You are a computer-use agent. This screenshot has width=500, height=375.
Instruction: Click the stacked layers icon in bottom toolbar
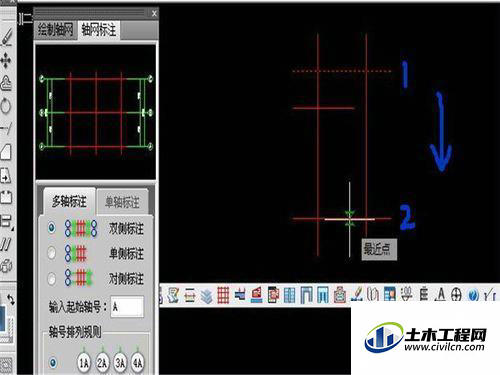207,296
